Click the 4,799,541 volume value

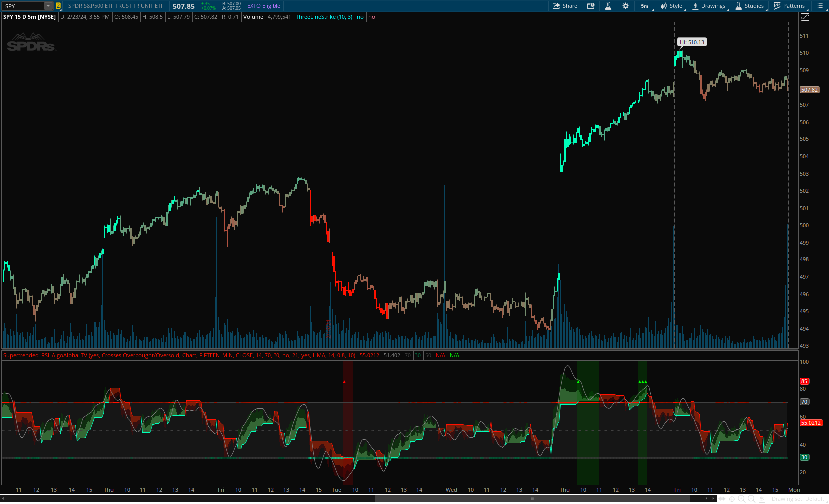tap(279, 17)
